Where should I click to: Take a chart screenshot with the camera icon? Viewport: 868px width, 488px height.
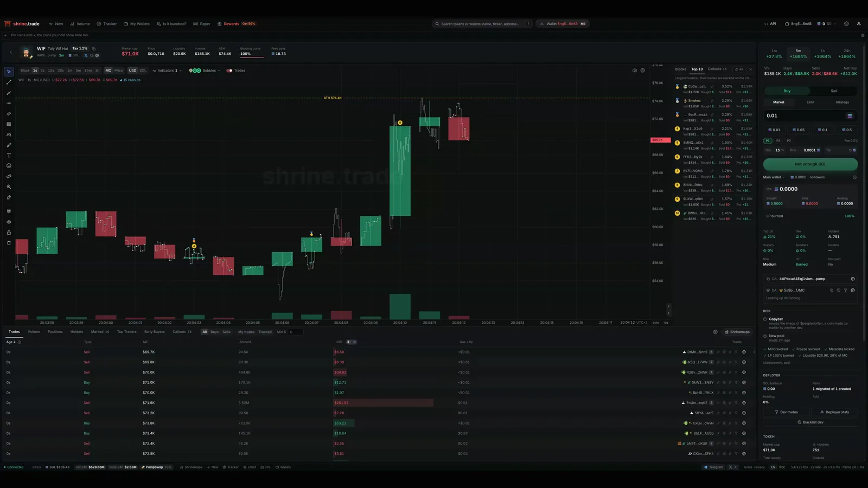(x=635, y=70)
